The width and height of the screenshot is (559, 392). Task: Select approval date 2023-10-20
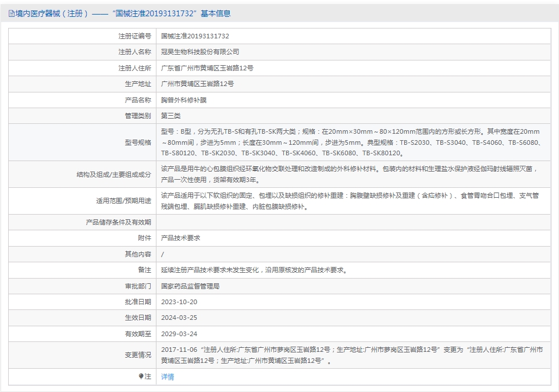[179, 302]
